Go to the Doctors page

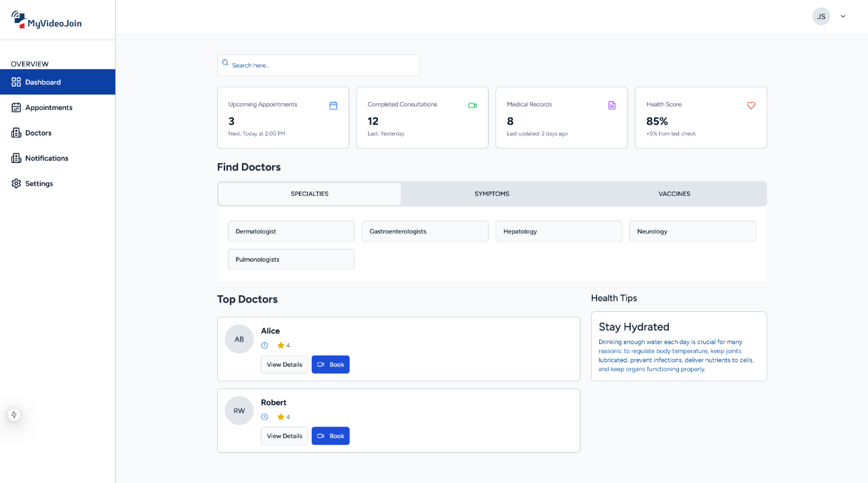pos(58,133)
